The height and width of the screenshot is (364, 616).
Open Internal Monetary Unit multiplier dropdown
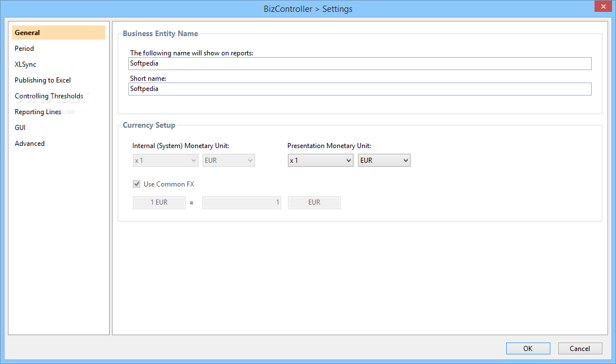(165, 160)
